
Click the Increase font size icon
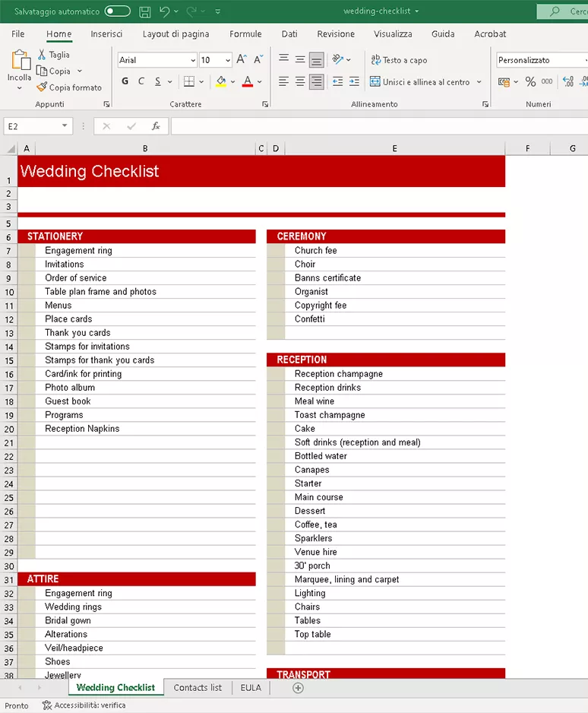(242, 59)
